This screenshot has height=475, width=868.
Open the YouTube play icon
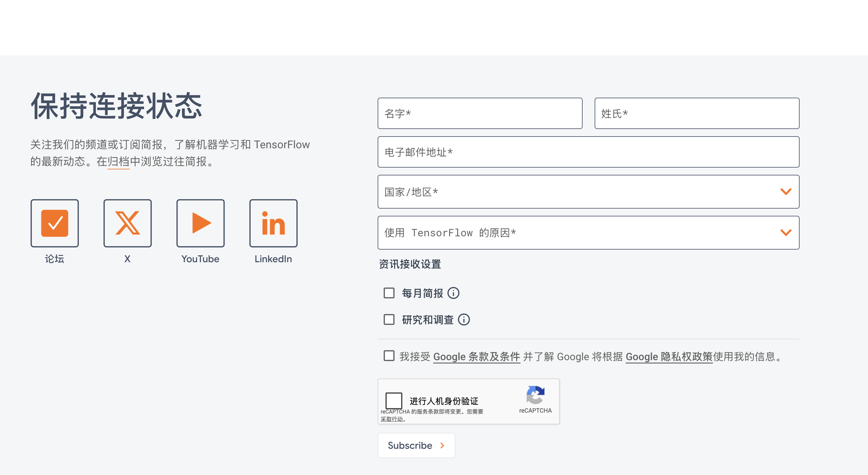pos(200,223)
